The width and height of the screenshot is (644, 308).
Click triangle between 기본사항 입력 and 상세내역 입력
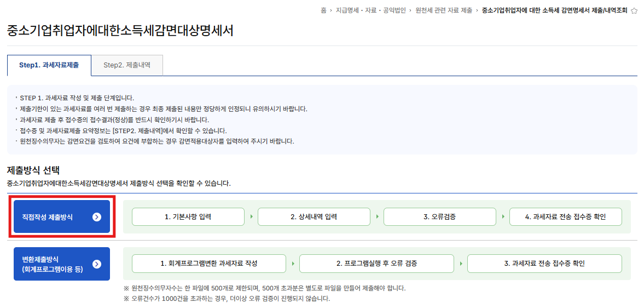(251, 217)
